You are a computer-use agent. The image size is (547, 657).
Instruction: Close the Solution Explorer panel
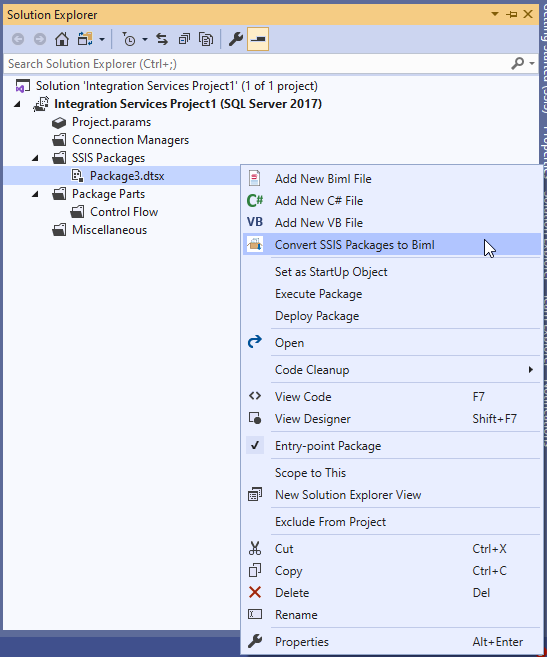click(528, 14)
